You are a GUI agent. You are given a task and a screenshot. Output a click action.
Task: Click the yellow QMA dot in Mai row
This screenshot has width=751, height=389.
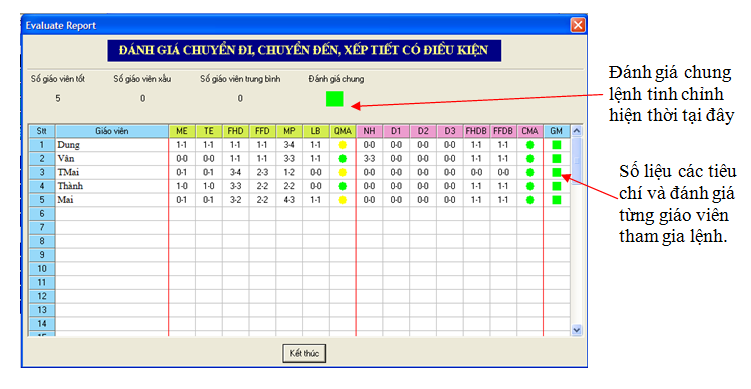342,200
